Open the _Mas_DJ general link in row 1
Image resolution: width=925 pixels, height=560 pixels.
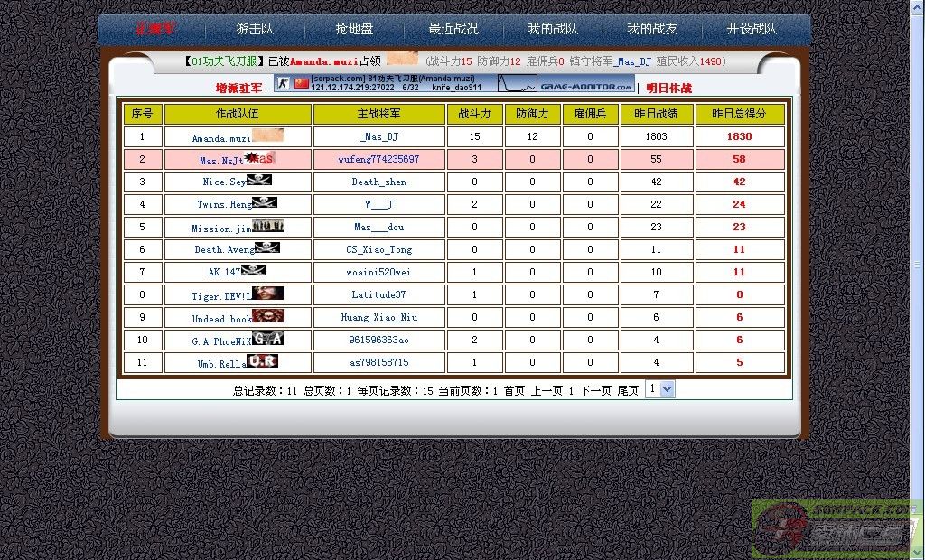(x=378, y=137)
